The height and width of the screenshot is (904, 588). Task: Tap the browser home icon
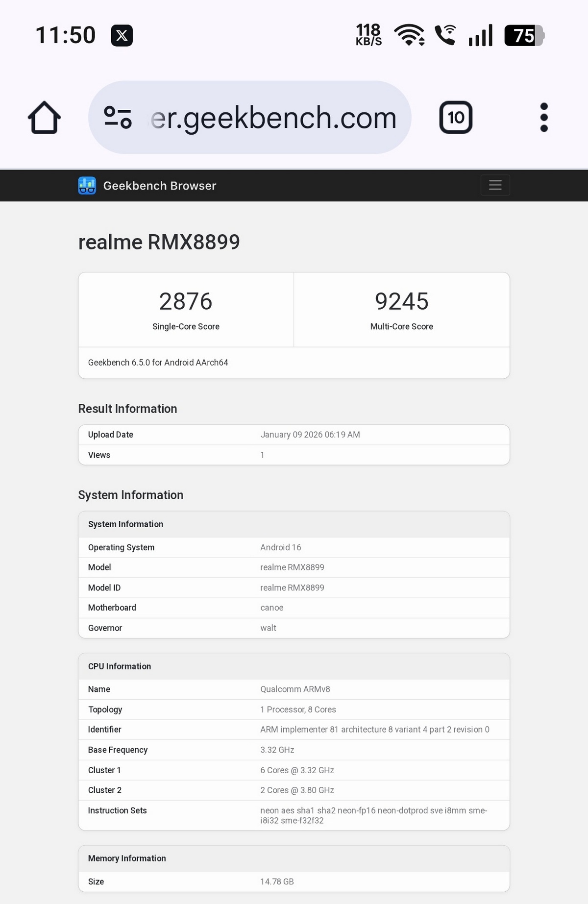(x=44, y=118)
